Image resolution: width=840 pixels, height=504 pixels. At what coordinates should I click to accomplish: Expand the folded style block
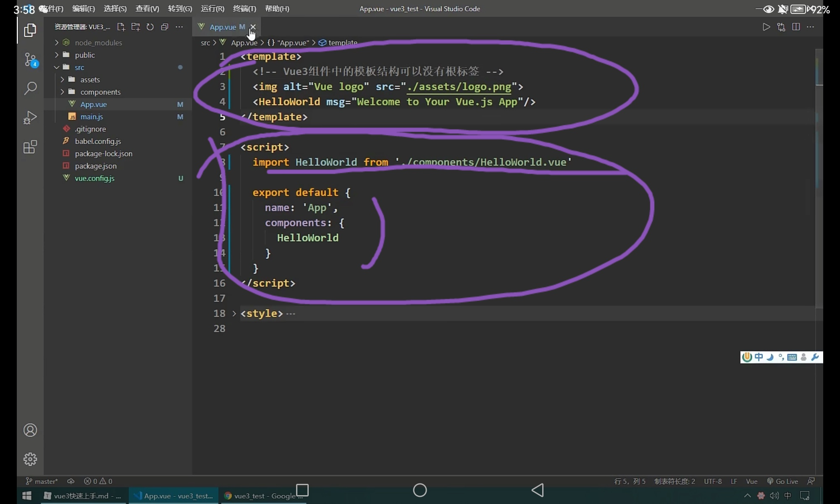click(234, 314)
